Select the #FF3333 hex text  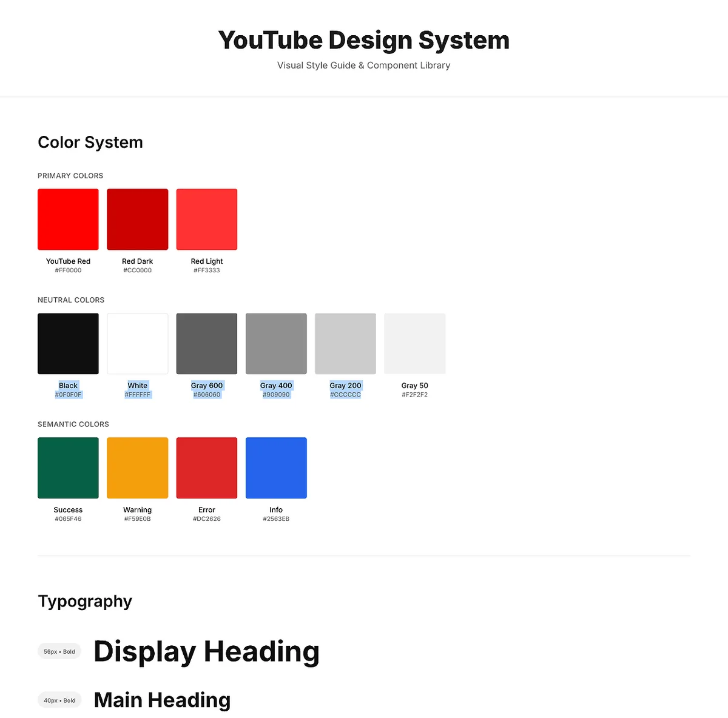pyautogui.click(x=207, y=270)
